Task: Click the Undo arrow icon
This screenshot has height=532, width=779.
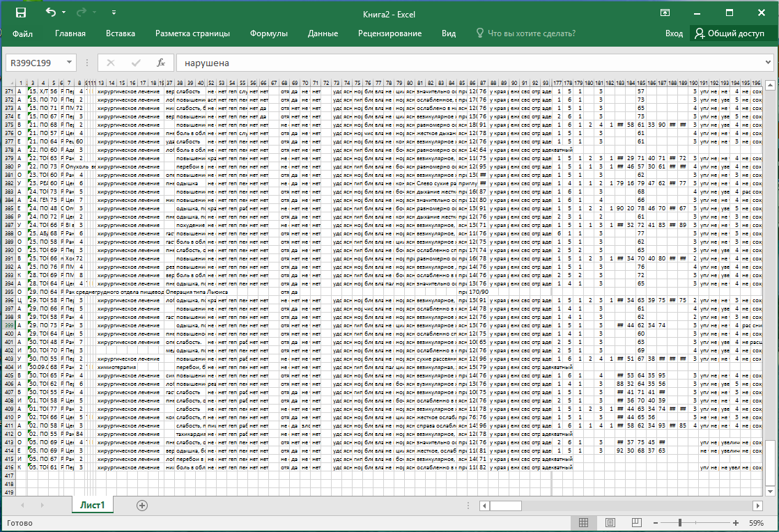Action: pos(50,13)
